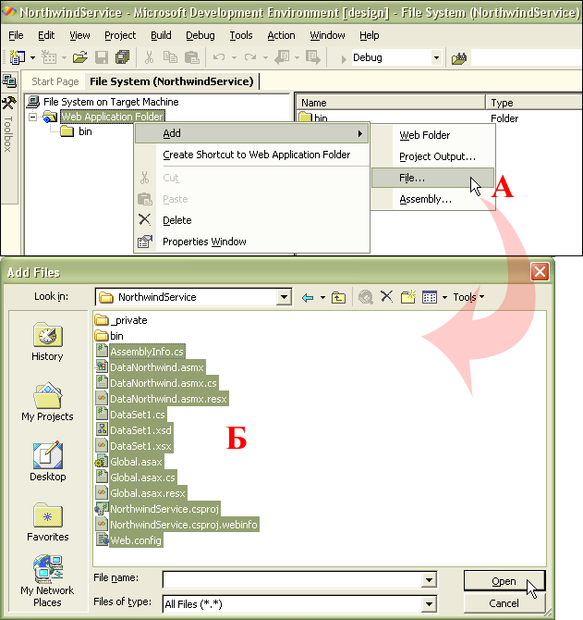Select Properties Window in the context menu
583x620 pixels.
point(252,242)
